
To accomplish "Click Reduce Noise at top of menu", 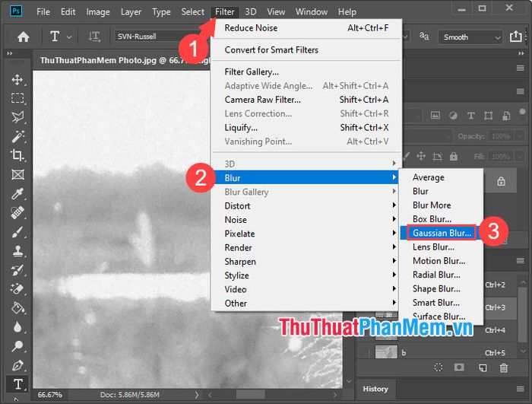I will pyautogui.click(x=306, y=28).
